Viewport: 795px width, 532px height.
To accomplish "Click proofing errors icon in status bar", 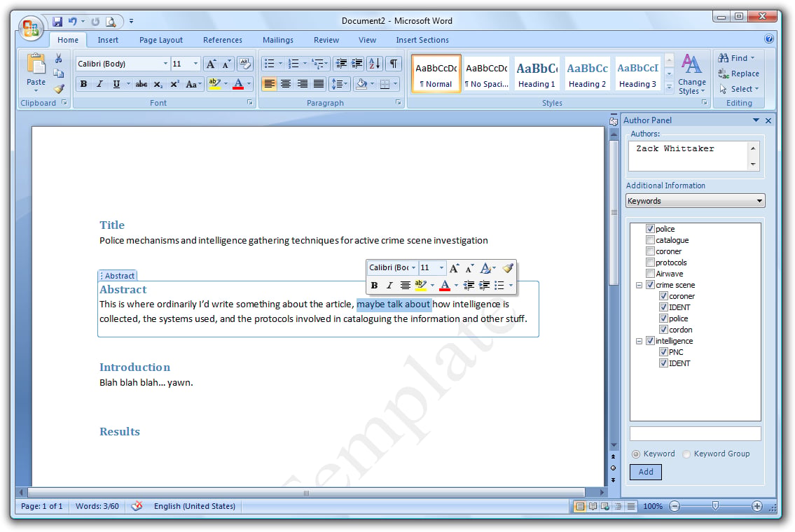I will click(x=137, y=505).
